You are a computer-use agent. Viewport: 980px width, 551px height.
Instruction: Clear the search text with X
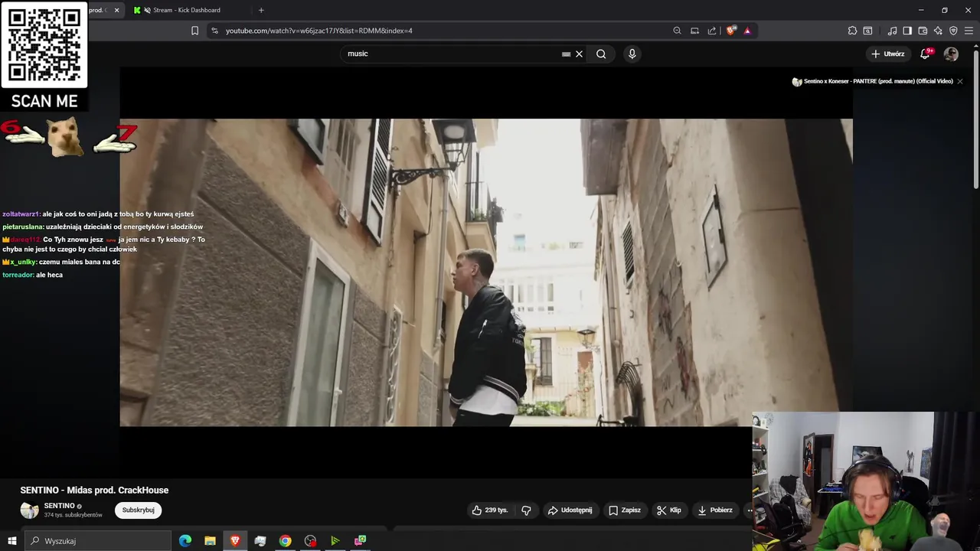click(x=579, y=54)
